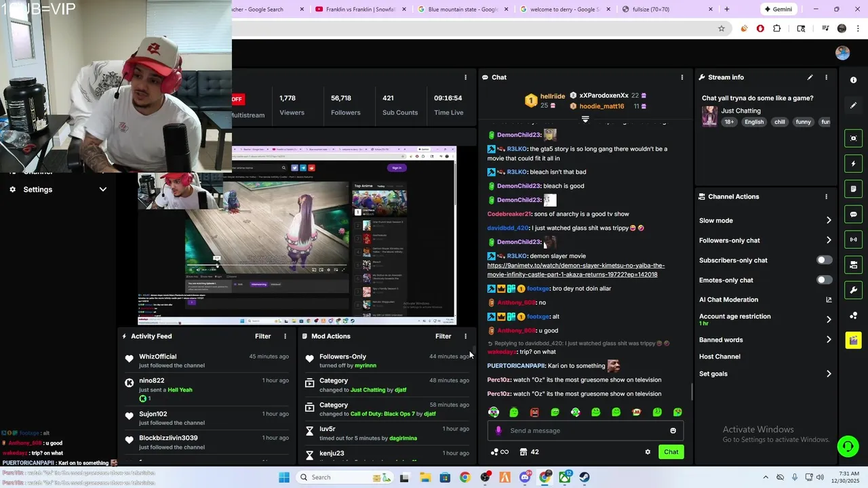Open Steam from the taskbar
The width and height of the screenshot is (868, 488).
(x=585, y=477)
